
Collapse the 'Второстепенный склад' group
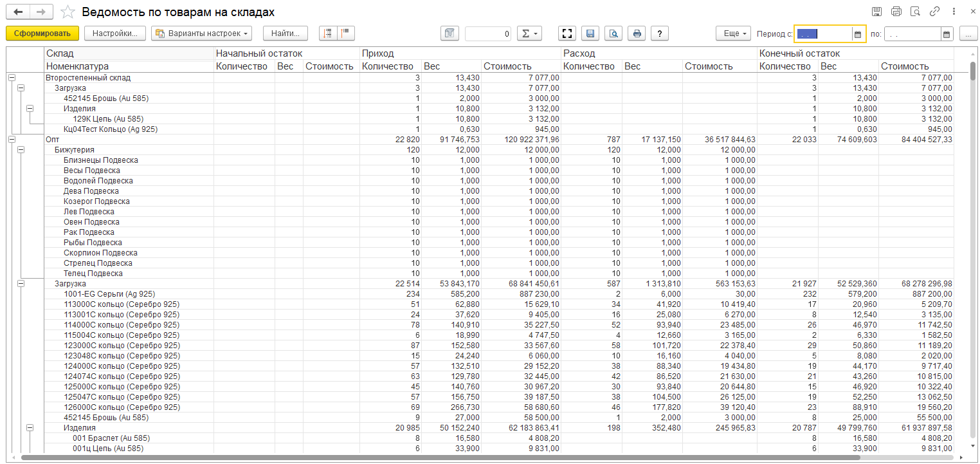tap(12, 78)
